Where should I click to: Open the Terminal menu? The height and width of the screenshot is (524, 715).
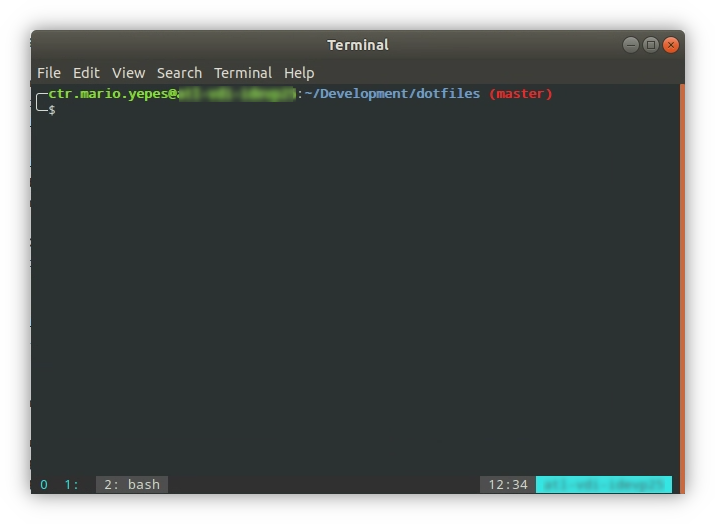coord(243,73)
